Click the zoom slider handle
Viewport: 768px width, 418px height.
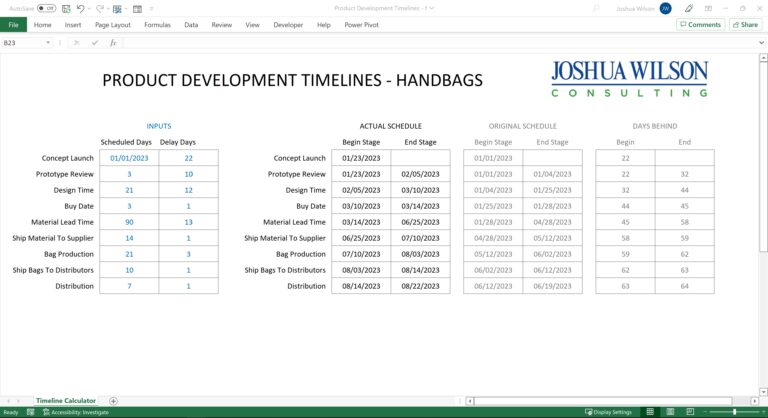point(734,412)
